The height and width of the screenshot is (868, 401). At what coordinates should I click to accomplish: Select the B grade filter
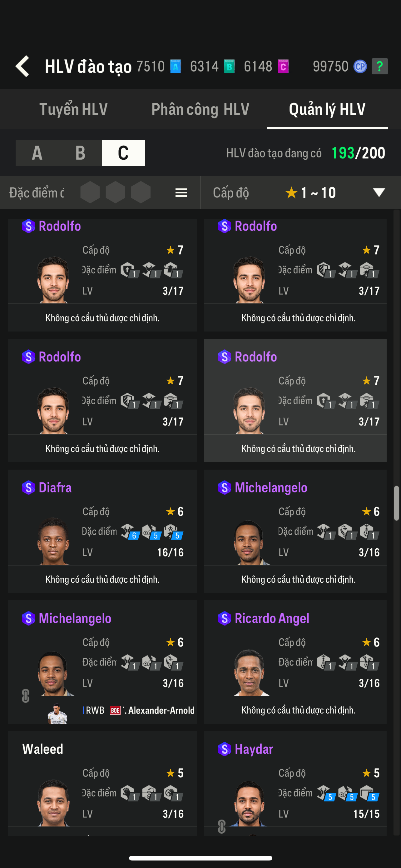click(80, 153)
